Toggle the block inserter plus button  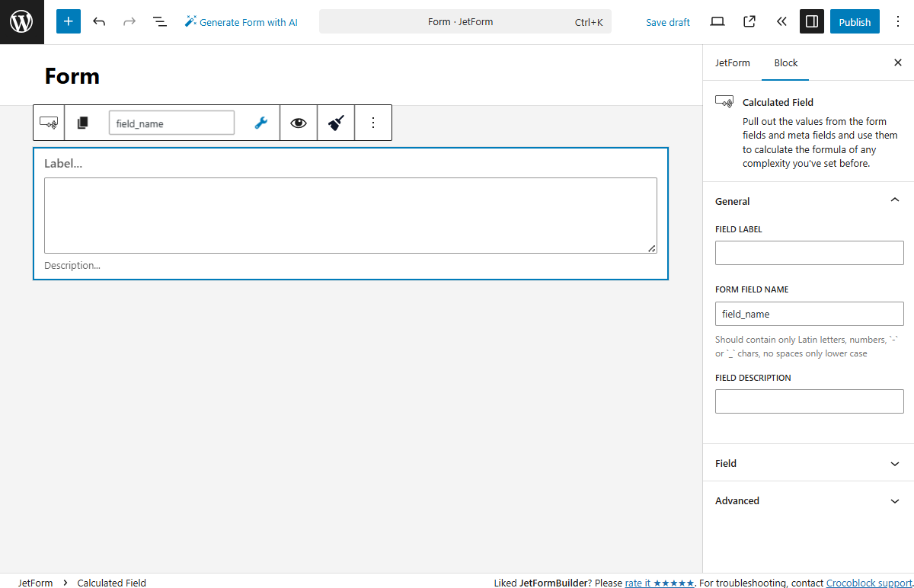tap(69, 21)
